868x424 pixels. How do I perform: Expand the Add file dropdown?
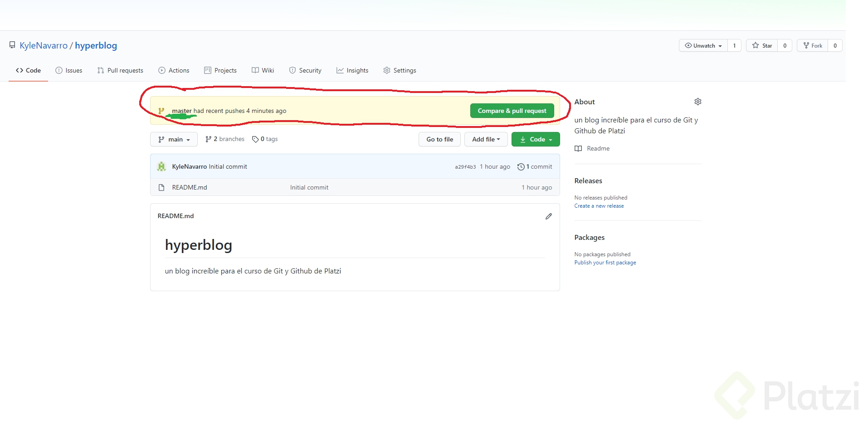tap(486, 139)
